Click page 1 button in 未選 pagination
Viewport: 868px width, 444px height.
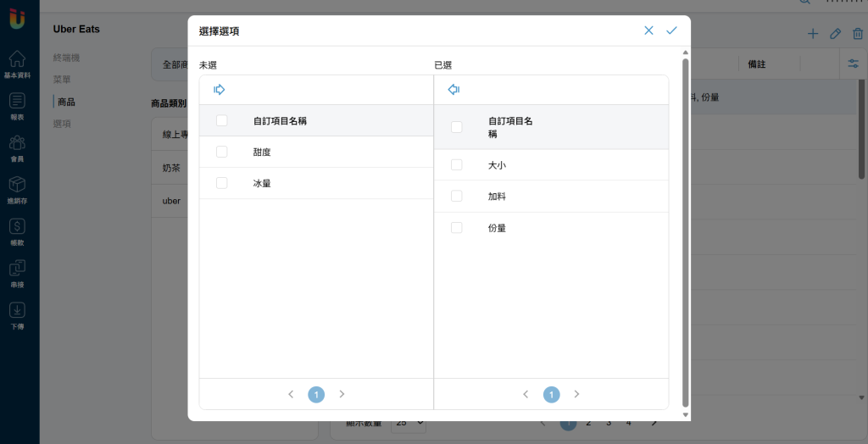[316, 394]
